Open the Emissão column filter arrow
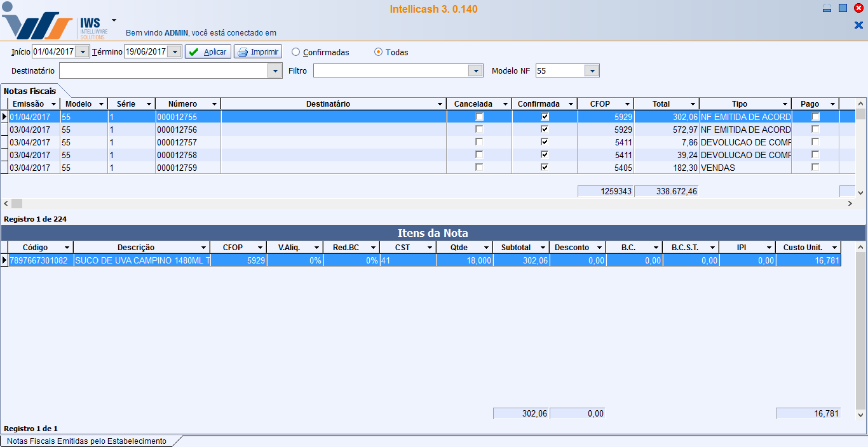 (53, 104)
